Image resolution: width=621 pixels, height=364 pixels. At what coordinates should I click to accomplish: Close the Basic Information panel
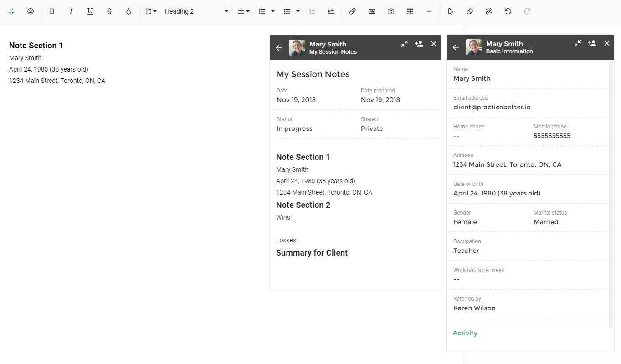tap(607, 43)
